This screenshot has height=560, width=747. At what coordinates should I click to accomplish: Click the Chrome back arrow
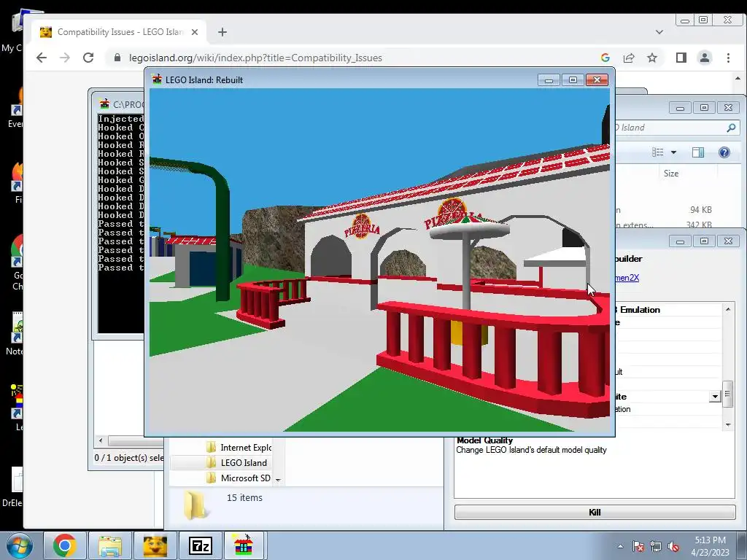[42, 58]
